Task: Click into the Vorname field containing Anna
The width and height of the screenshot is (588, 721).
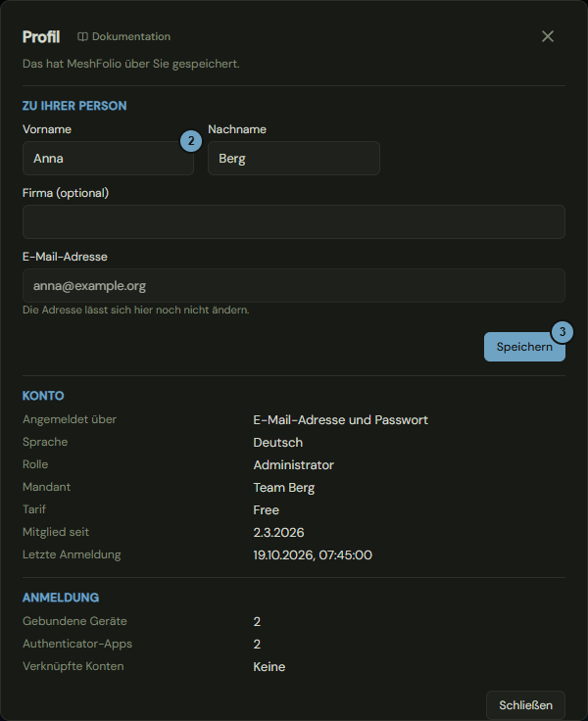Action: [x=108, y=158]
